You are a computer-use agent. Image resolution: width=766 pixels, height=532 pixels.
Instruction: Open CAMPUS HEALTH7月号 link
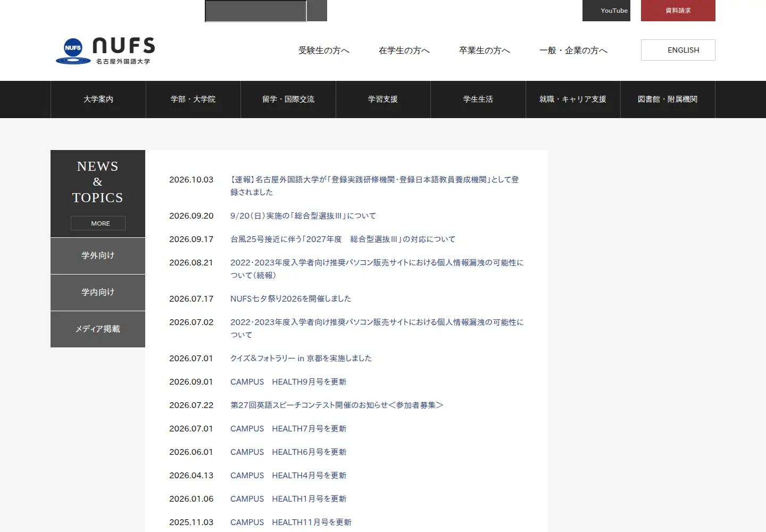coord(288,429)
